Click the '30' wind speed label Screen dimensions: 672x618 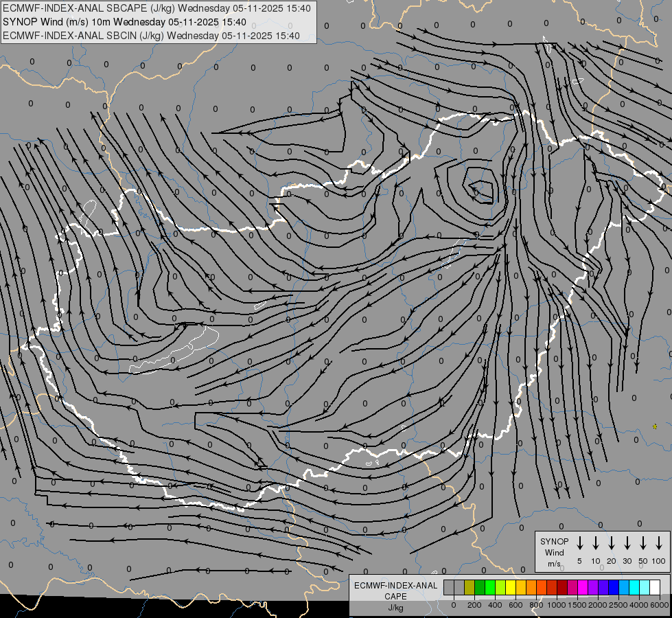627,561
